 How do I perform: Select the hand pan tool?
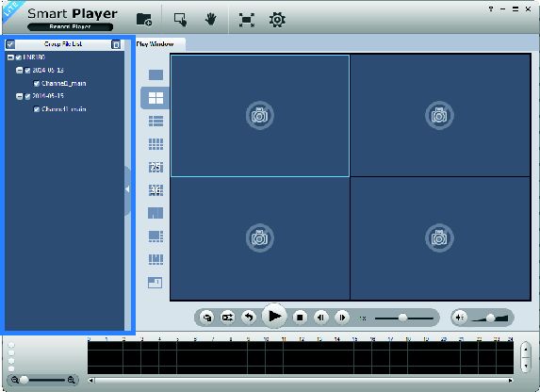pos(211,19)
